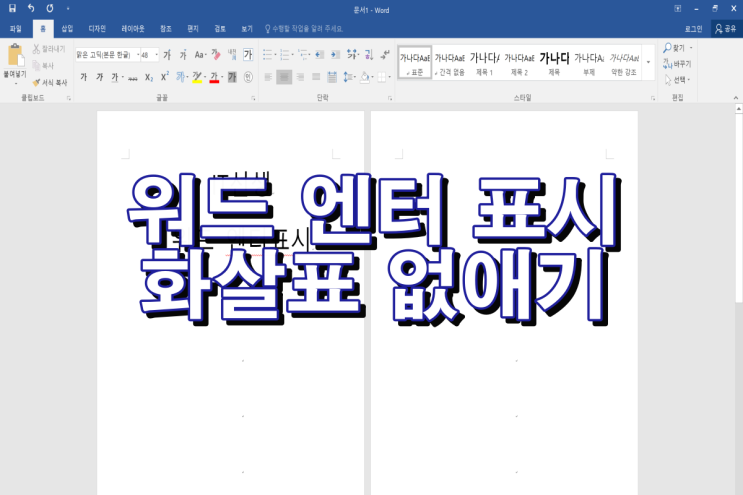Toggle bold formatting in font group
This screenshot has height=495, width=743.
point(83,77)
